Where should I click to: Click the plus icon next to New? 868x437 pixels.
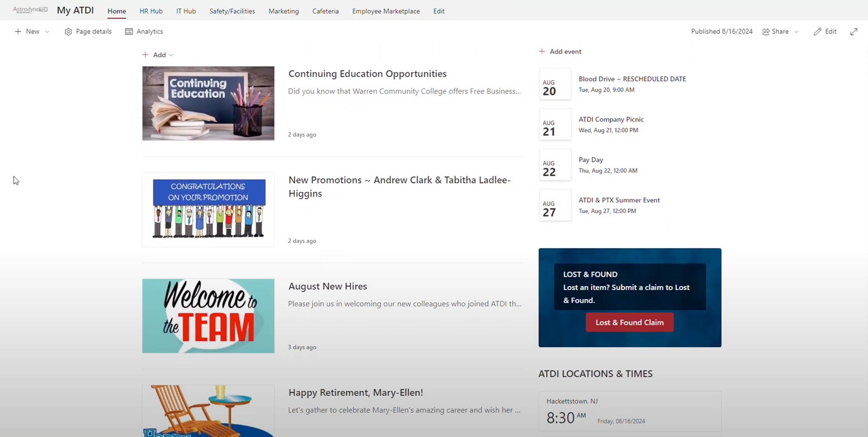(x=18, y=32)
